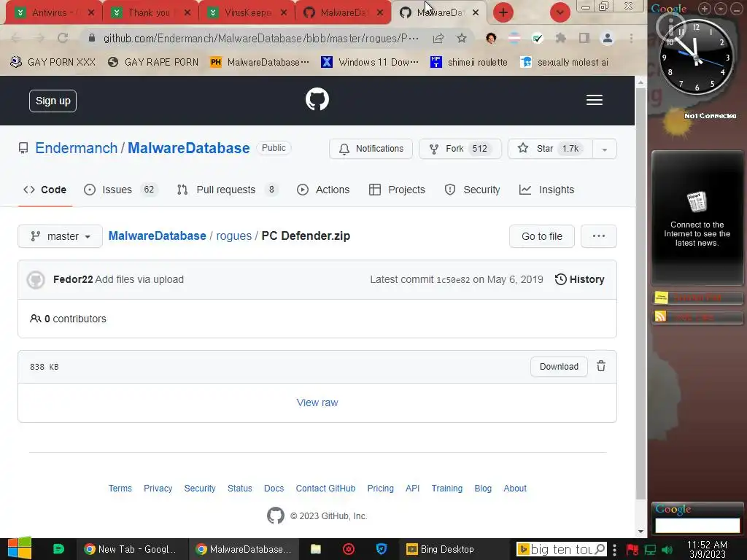Open Blog footer link
Screen dimensions: 747x560
483,488
